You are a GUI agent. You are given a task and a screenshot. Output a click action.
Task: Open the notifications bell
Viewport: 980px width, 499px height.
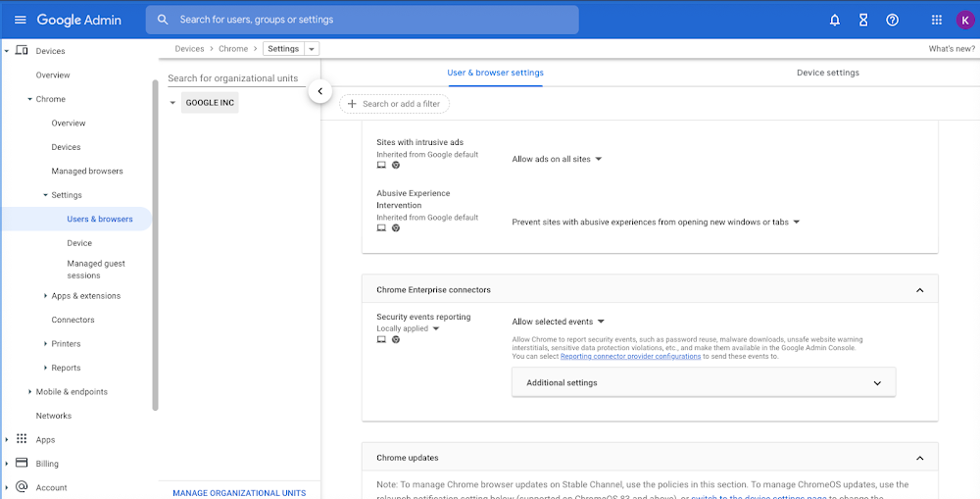(x=834, y=20)
